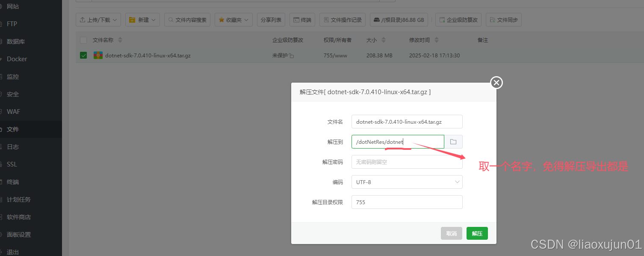Click the 企业级防篡改 toolbar button
Screen dimensions: 644x256
point(458,20)
